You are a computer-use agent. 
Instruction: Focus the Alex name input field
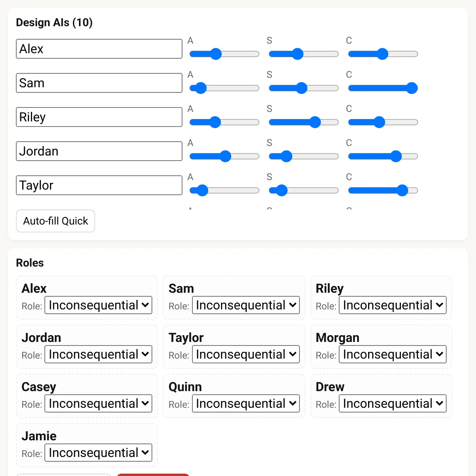coord(99,49)
